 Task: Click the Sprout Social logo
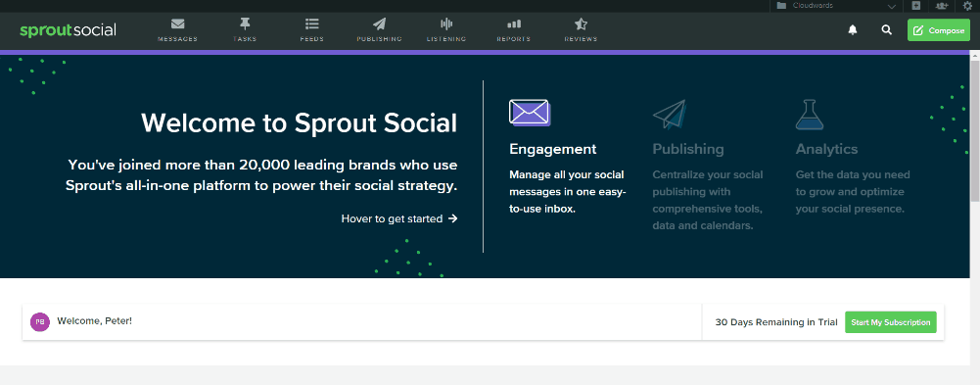click(x=68, y=30)
